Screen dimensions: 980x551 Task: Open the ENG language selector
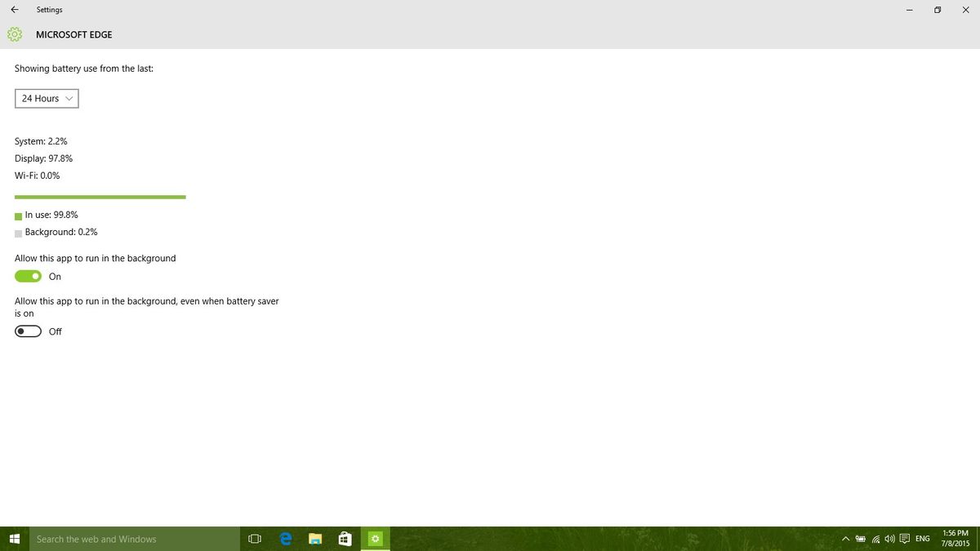(x=922, y=539)
